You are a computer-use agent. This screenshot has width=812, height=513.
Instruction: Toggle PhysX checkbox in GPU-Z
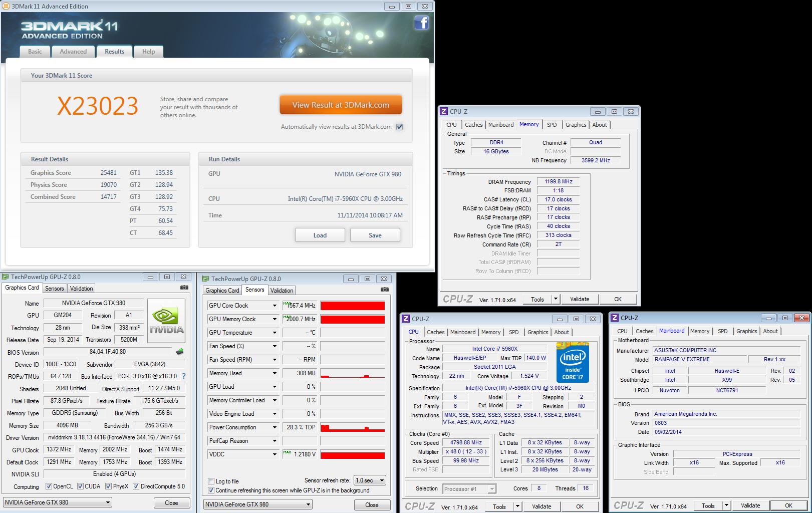pyautogui.click(x=108, y=486)
